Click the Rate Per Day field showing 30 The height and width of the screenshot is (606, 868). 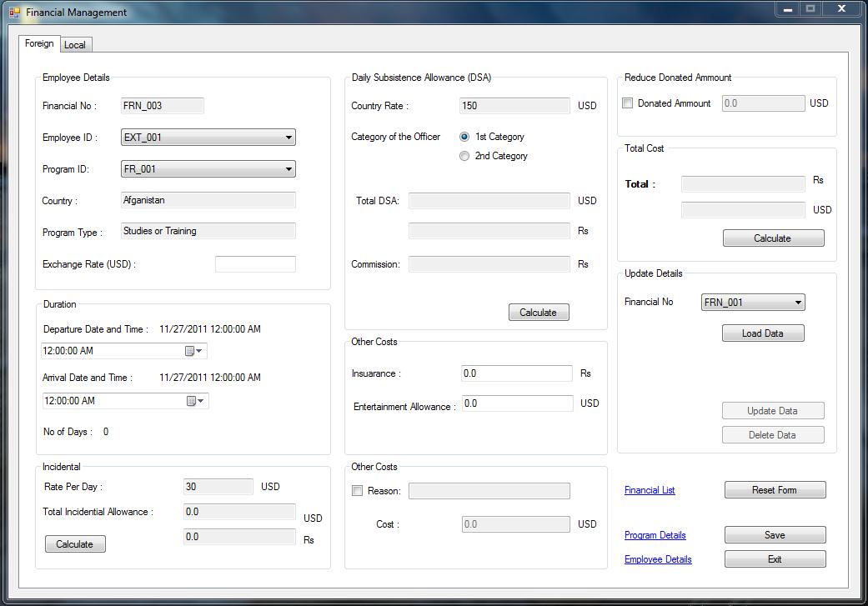(218, 487)
